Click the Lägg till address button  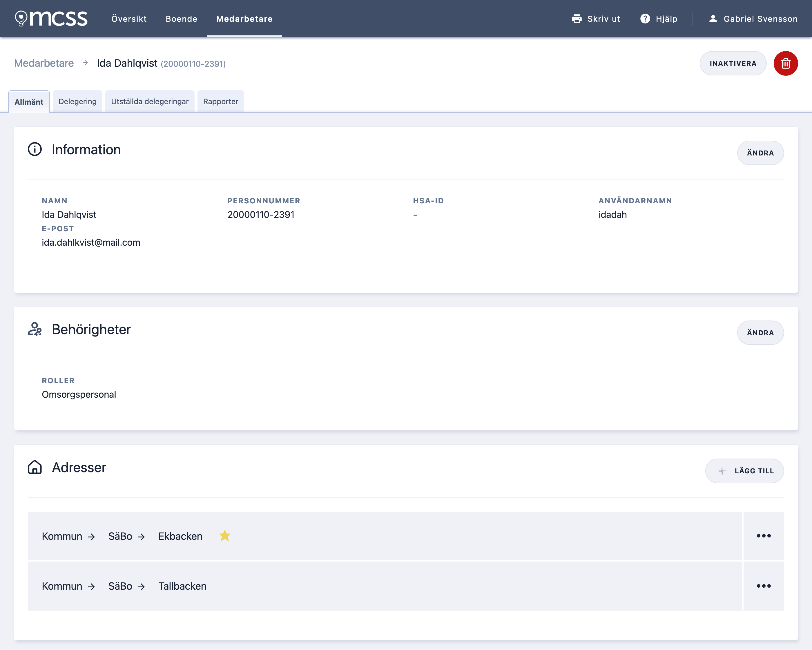coord(745,471)
